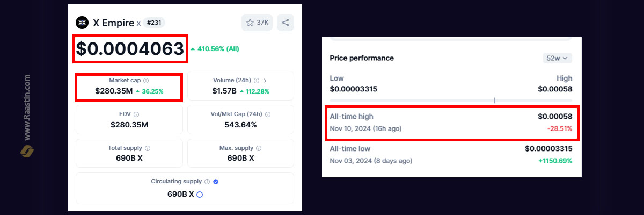Image resolution: width=644 pixels, height=215 pixels.
Task: Show FDV info icon details
Action: [136, 114]
